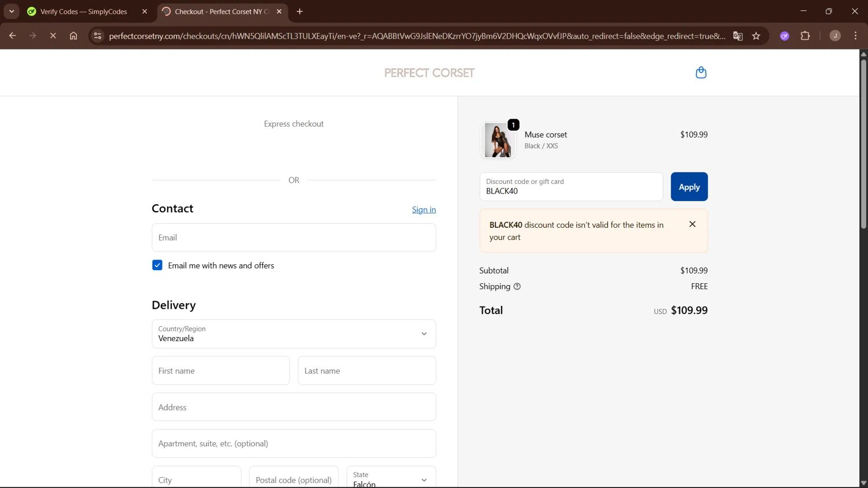
Task: Click the Last name field
Action: pyautogui.click(x=367, y=371)
